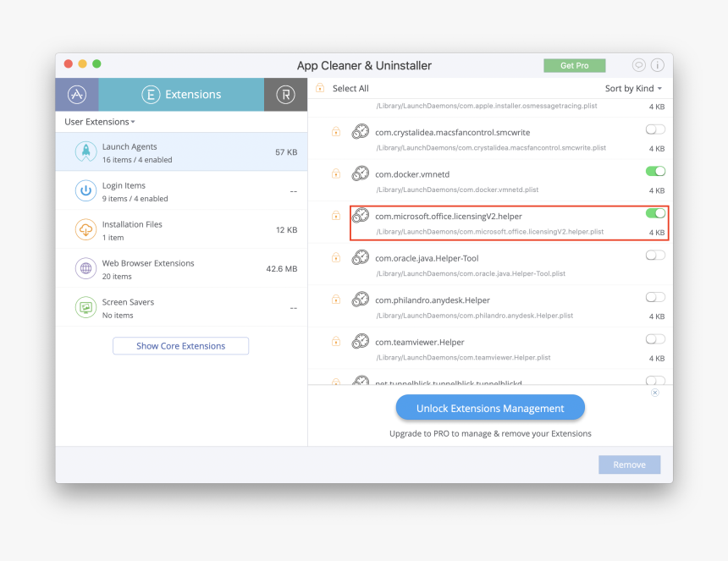This screenshot has width=728, height=561.
Task: Disable the com.docker.vmnetd toggle
Action: click(x=655, y=171)
